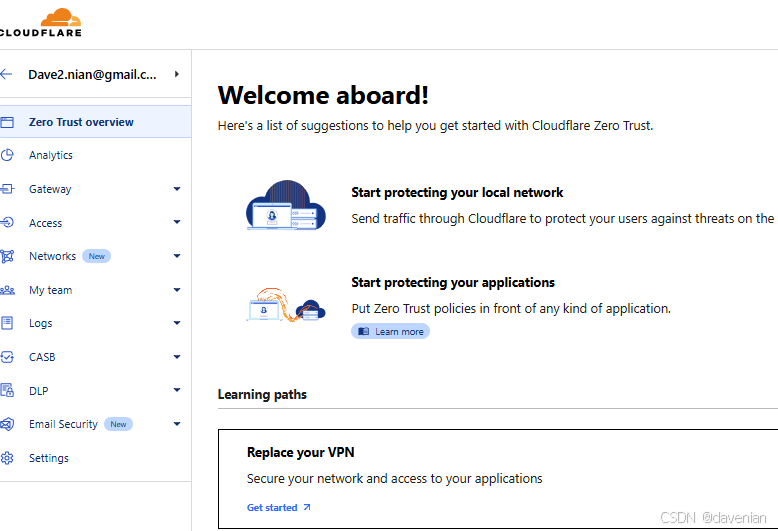Expand the DLP submenu arrow
This screenshot has height=531, width=778.
pyautogui.click(x=177, y=390)
